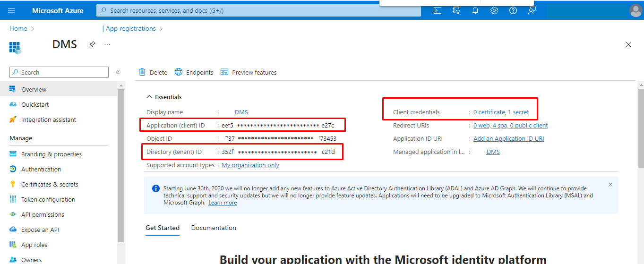Screen dimensions: 644x264
Task: Select Overview in the left menu
Action: coord(59,89)
